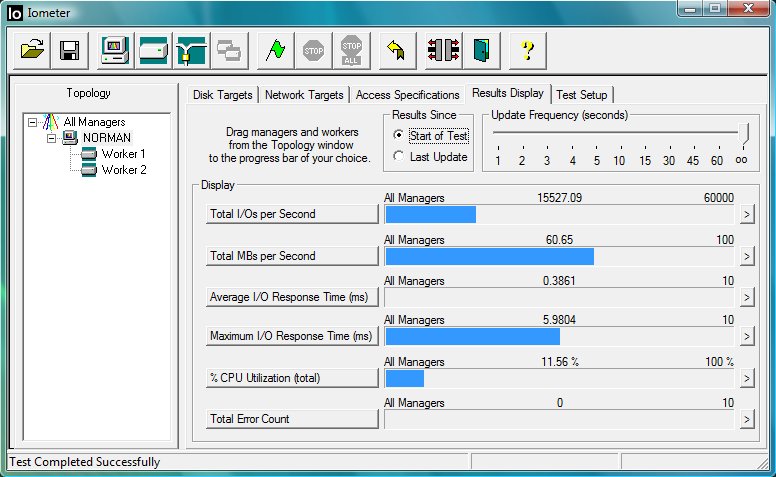
Task: Click Maximum I/O Response Time (ms) button
Action: tap(292, 336)
